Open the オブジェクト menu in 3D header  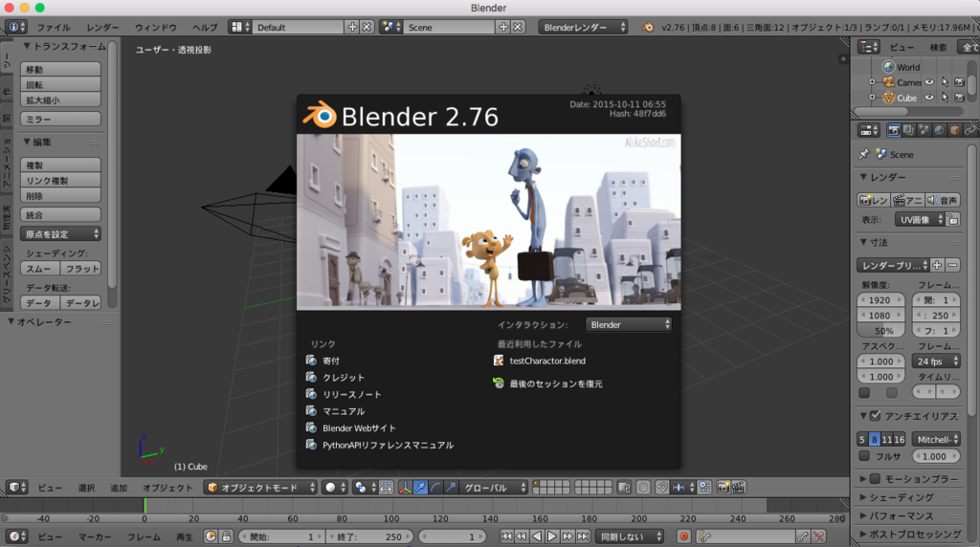tap(167, 488)
